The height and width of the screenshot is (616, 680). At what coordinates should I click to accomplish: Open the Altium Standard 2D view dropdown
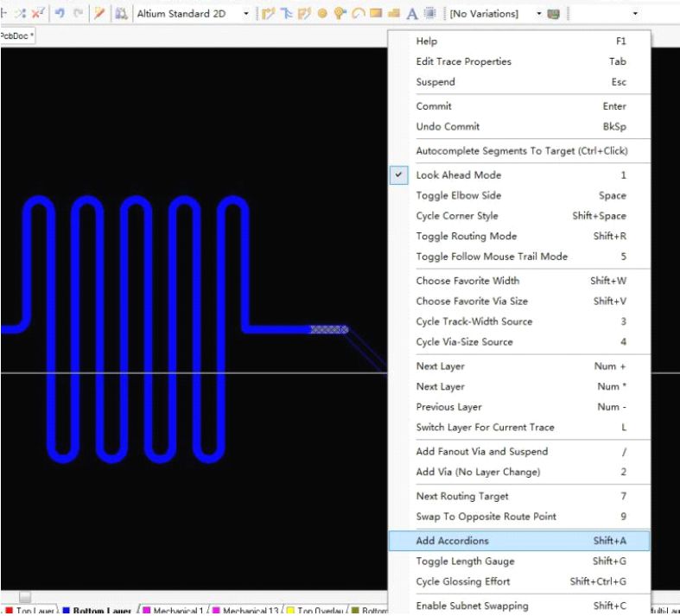click(x=246, y=14)
